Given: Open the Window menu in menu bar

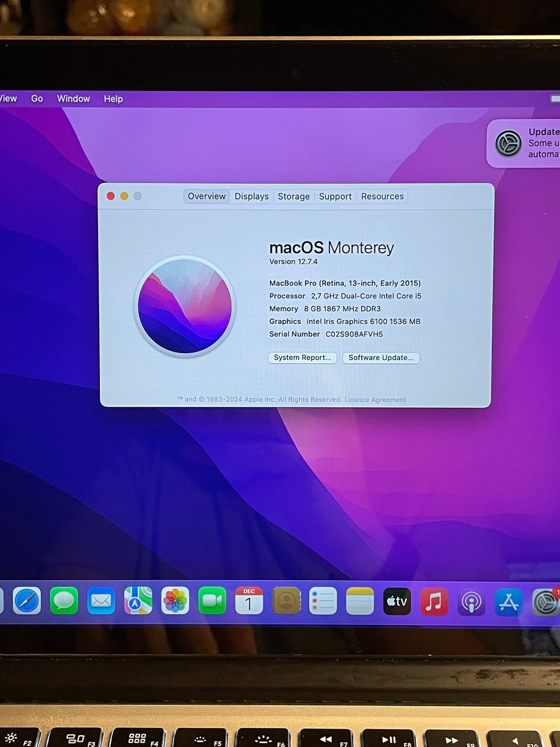Looking at the screenshot, I should click(x=73, y=99).
